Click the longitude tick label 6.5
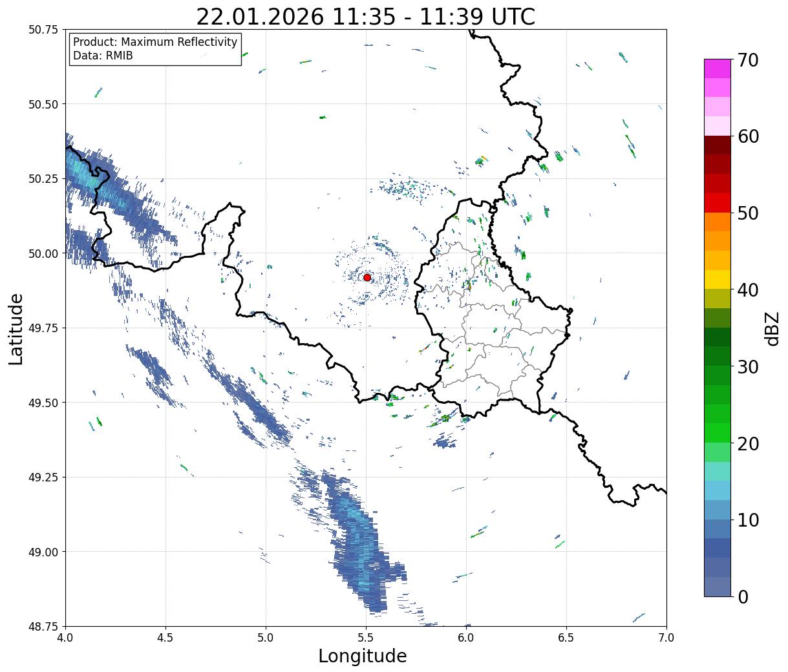 [x=566, y=637]
